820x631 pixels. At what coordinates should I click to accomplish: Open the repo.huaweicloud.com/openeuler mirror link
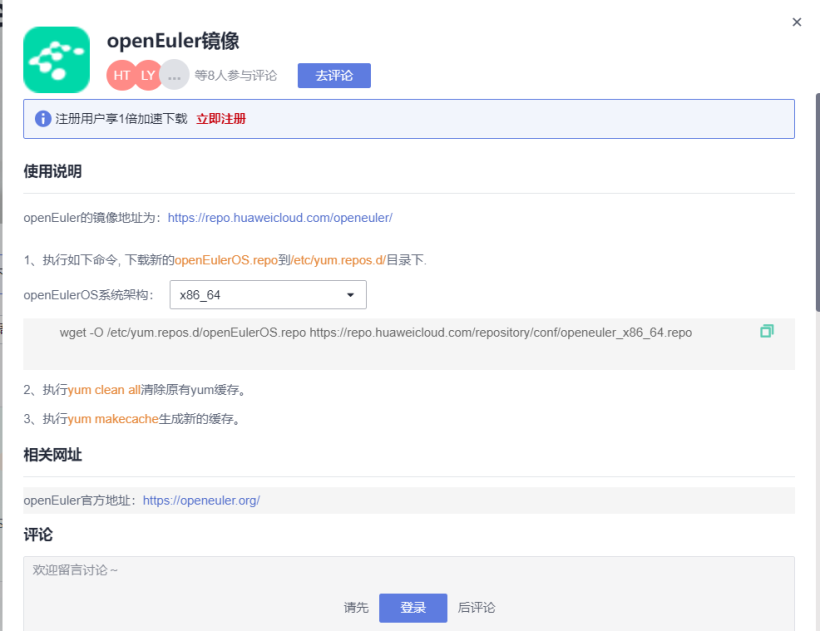[x=280, y=217]
